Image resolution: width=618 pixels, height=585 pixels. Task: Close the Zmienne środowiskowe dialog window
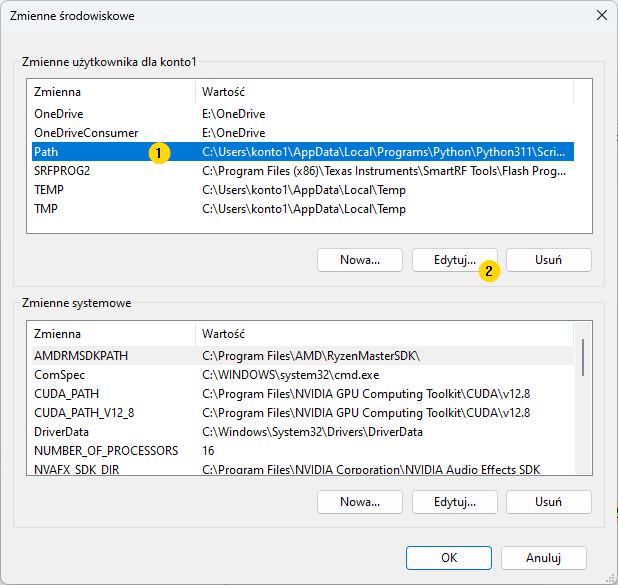click(601, 16)
